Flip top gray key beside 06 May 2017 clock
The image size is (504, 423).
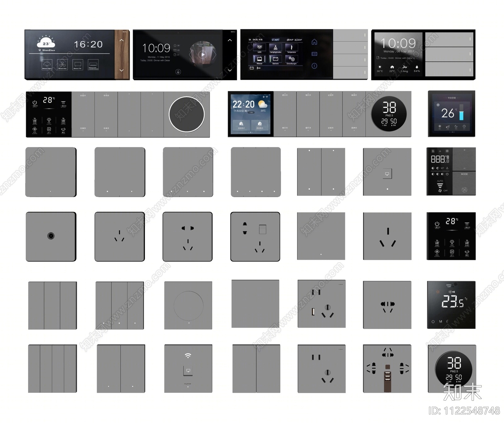coord(449,39)
